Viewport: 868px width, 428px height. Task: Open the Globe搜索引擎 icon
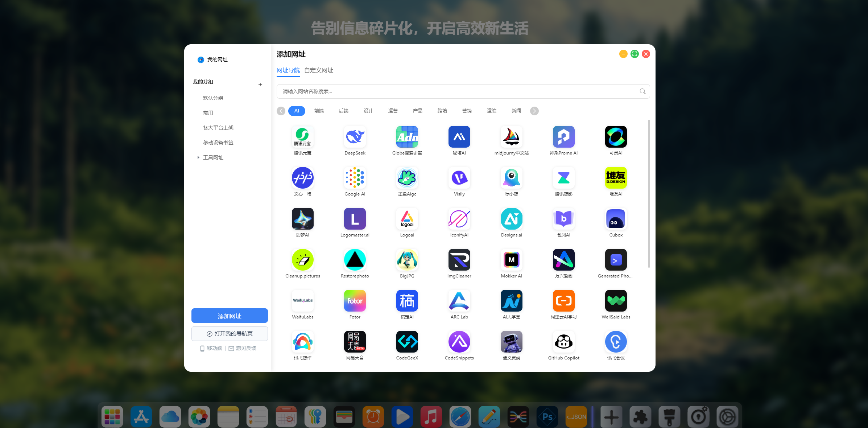(407, 137)
